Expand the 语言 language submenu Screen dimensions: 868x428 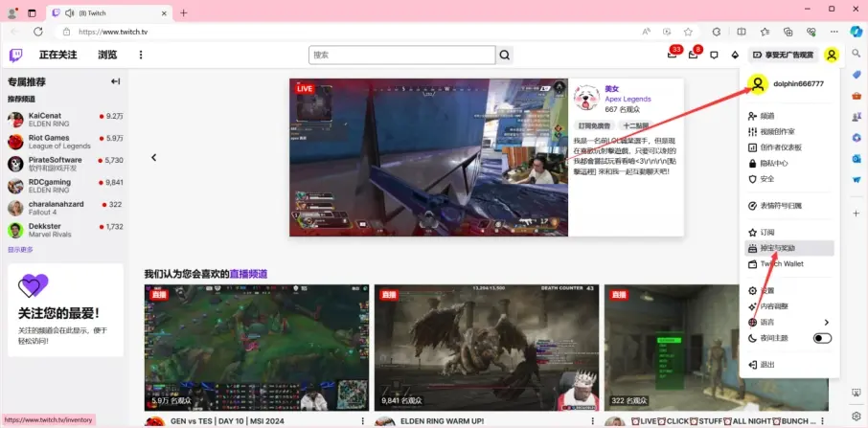[789, 322]
